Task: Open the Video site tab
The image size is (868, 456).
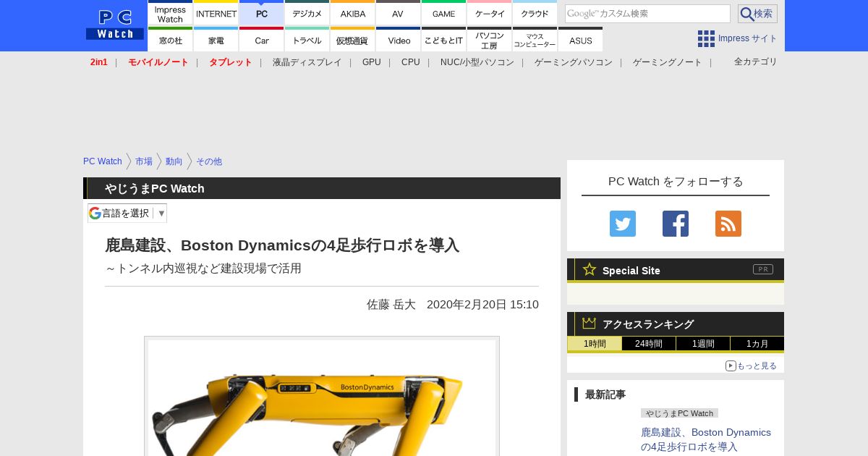Action: point(398,40)
